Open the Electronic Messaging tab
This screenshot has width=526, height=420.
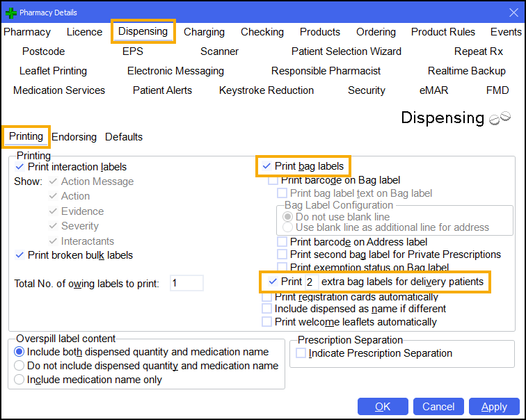pyautogui.click(x=175, y=71)
